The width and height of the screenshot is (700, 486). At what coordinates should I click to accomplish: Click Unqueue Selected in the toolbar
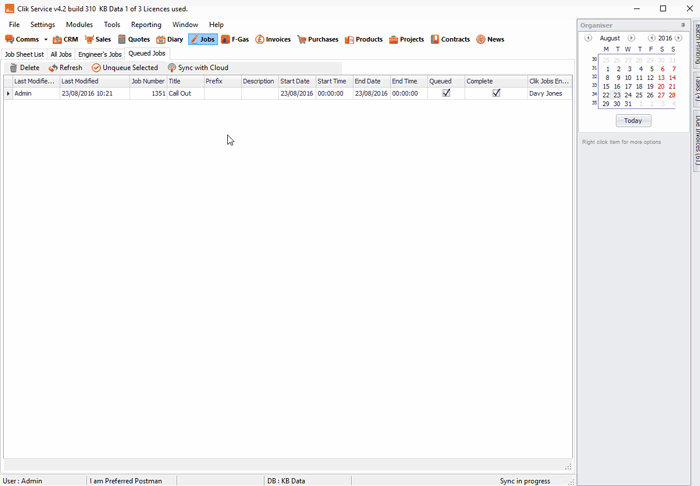click(125, 68)
